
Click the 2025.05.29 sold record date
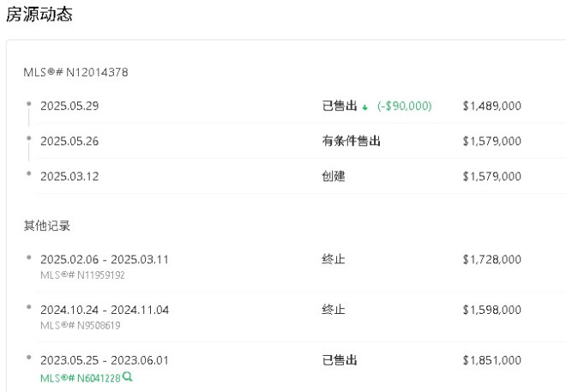[x=69, y=106]
